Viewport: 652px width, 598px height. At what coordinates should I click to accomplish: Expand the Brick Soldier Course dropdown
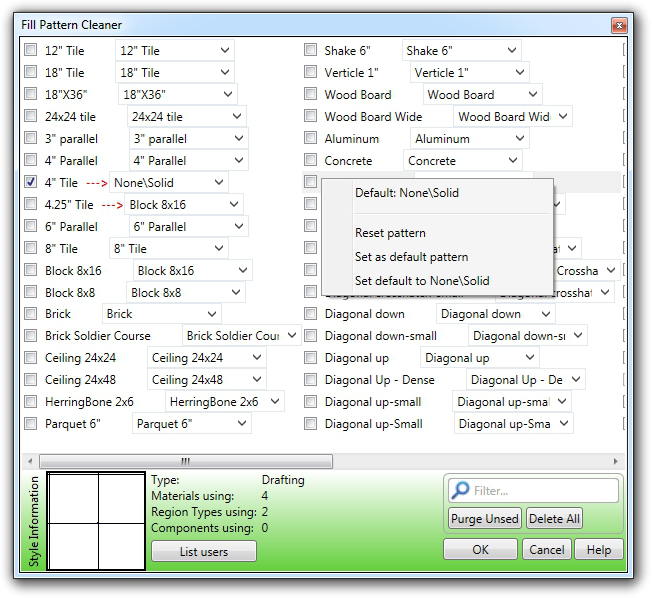(x=242, y=336)
